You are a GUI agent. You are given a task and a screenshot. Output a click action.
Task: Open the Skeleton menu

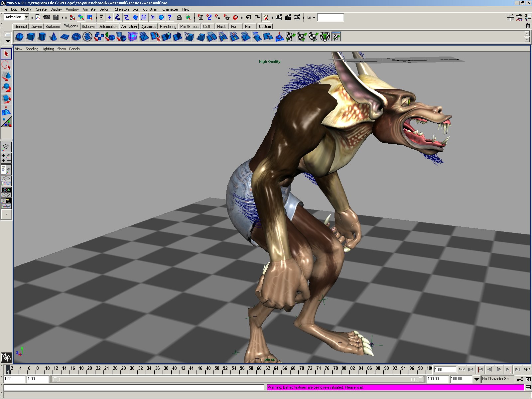click(x=122, y=9)
